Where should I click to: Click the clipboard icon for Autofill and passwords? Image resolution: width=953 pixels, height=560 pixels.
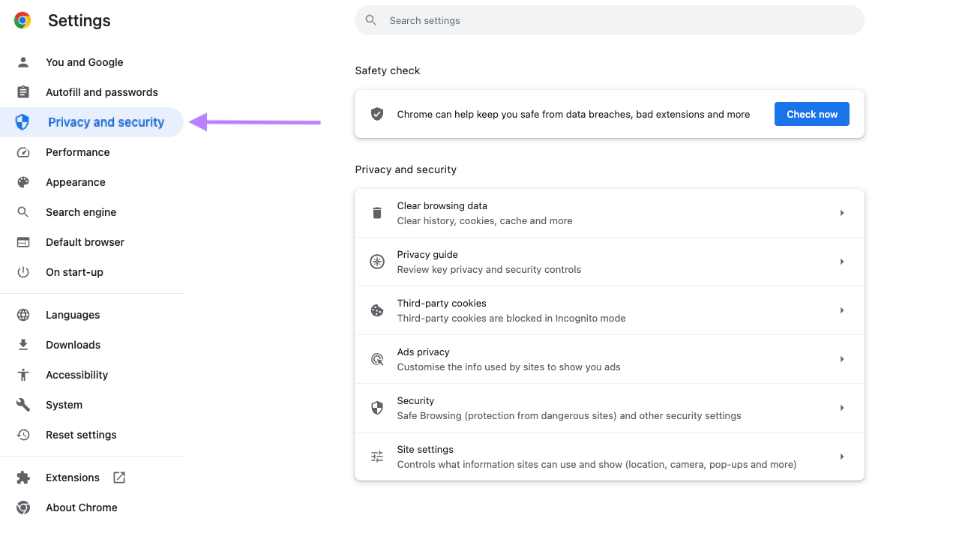23,92
